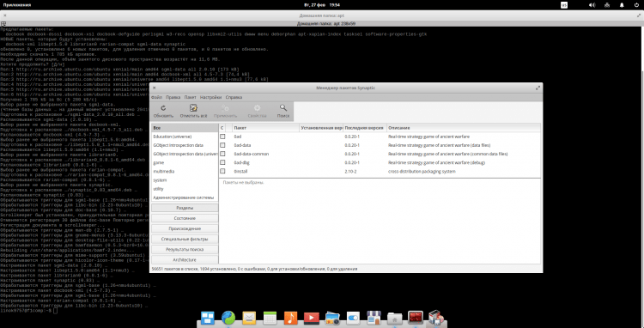Screen dimensions: 644x328
Task: Click the Отметить всё toolbar icon
Action: point(193,112)
